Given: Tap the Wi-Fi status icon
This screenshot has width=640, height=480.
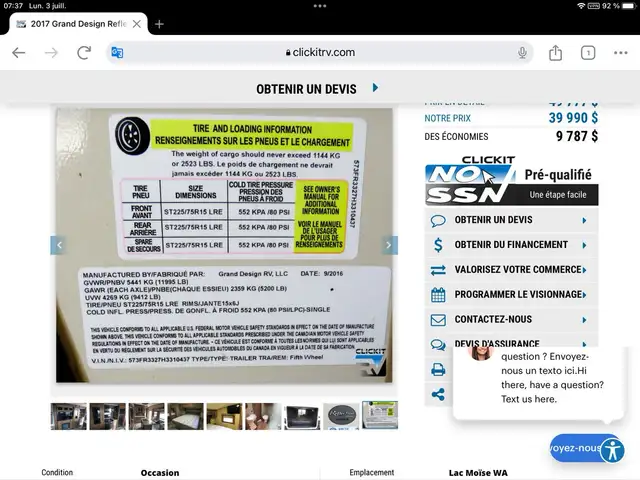Looking at the screenshot, I should 581,6.
